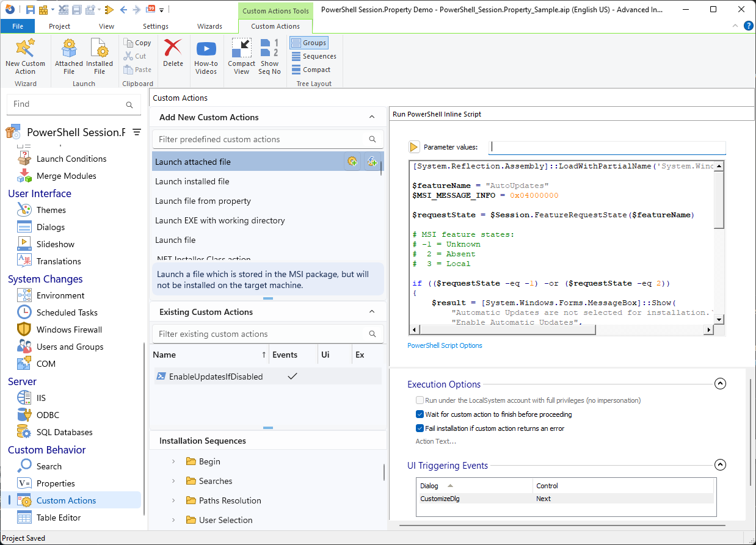
Task: Collapse the Add New Custom Actions section
Action: (372, 117)
